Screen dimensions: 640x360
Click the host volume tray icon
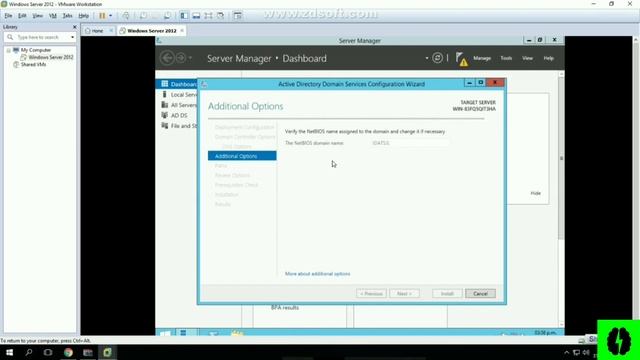point(586,353)
